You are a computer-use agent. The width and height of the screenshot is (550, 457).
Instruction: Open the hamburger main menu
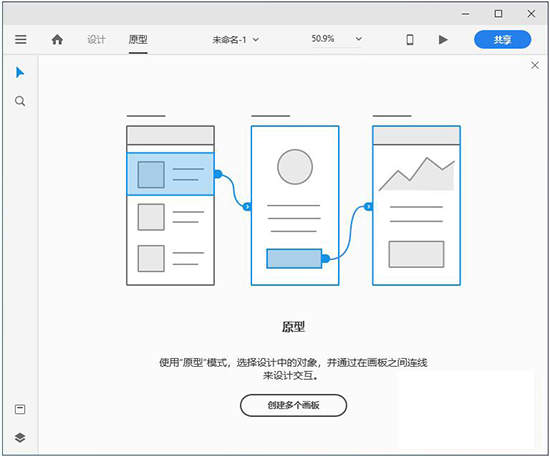(x=21, y=39)
